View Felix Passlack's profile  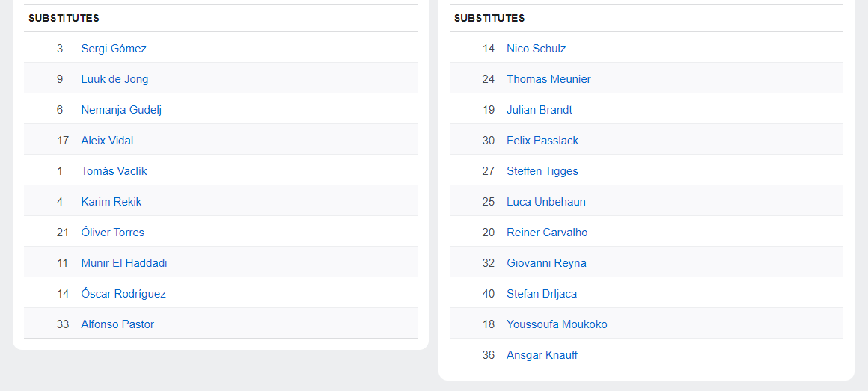tap(542, 141)
